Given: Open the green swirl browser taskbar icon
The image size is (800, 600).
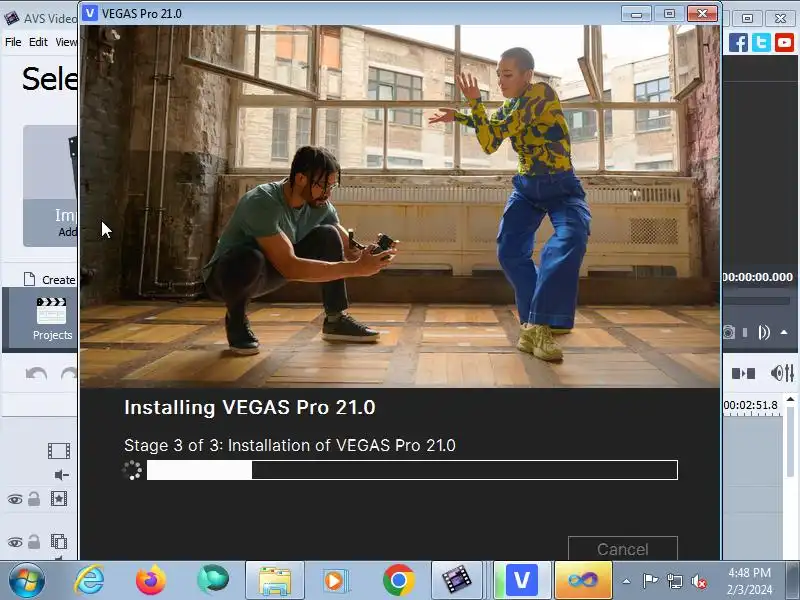Looking at the screenshot, I should pos(213,580).
